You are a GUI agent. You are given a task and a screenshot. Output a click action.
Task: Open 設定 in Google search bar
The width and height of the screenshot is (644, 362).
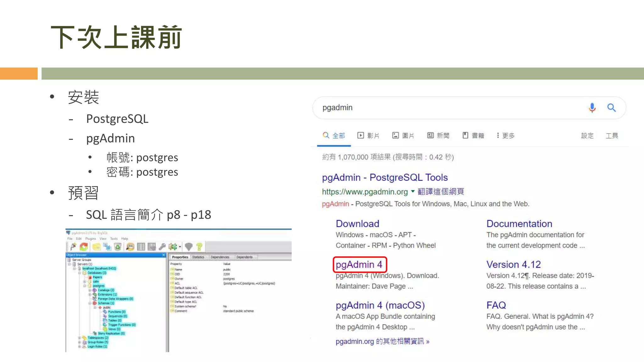587,135
